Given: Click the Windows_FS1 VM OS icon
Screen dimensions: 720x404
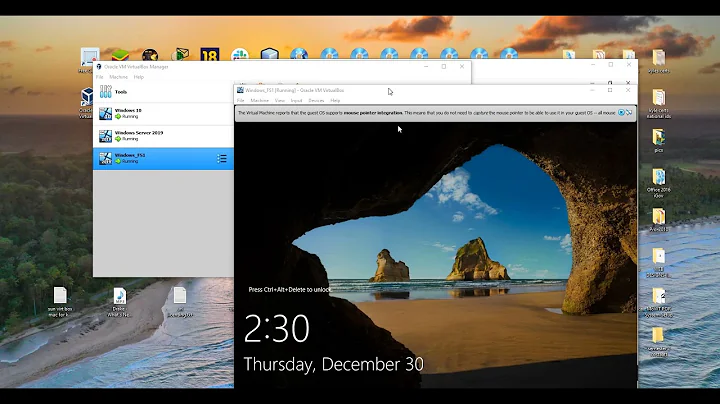Looking at the screenshot, I should [x=106, y=158].
